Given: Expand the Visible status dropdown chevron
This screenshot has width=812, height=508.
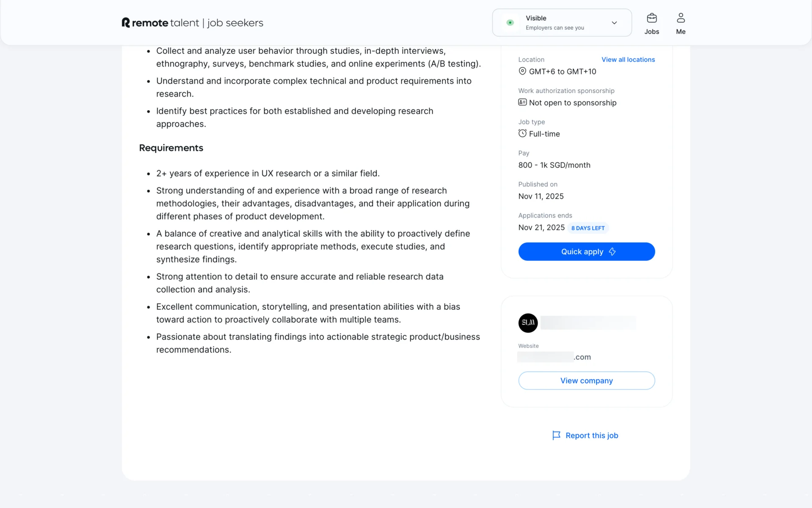Looking at the screenshot, I should (x=614, y=23).
